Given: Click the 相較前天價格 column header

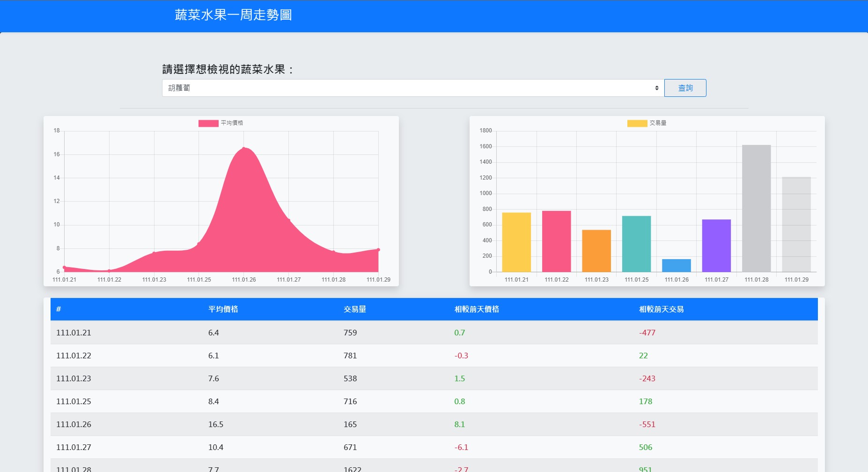Looking at the screenshot, I should tap(477, 309).
